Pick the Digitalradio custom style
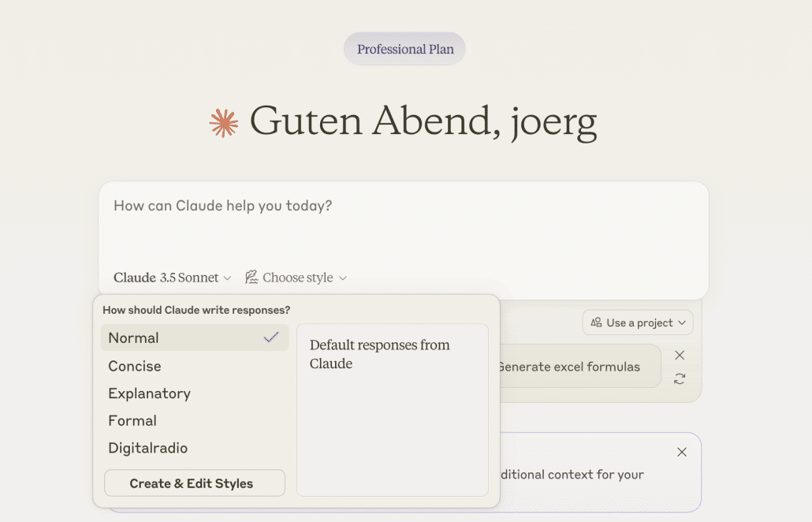Image resolution: width=812 pixels, height=522 pixels. coord(148,449)
